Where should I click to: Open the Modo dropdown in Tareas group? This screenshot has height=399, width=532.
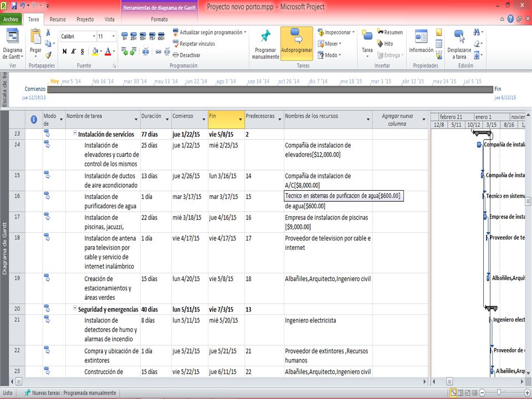click(x=329, y=55)
